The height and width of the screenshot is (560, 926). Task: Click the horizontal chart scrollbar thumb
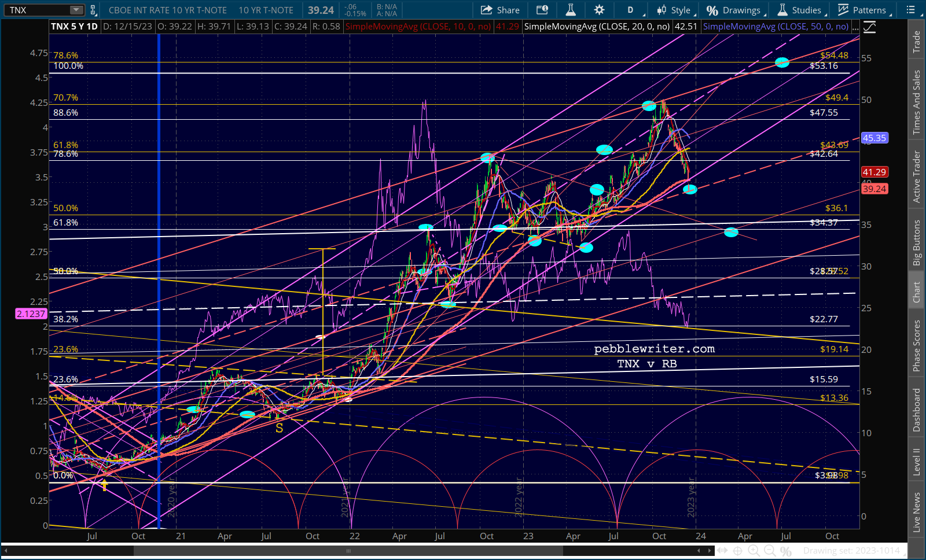point(348,551)
